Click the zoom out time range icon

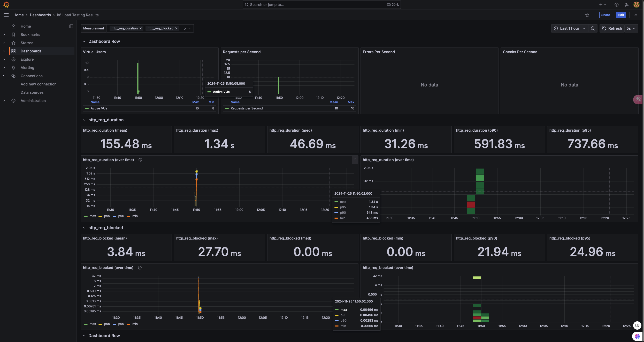click(593, 28)
